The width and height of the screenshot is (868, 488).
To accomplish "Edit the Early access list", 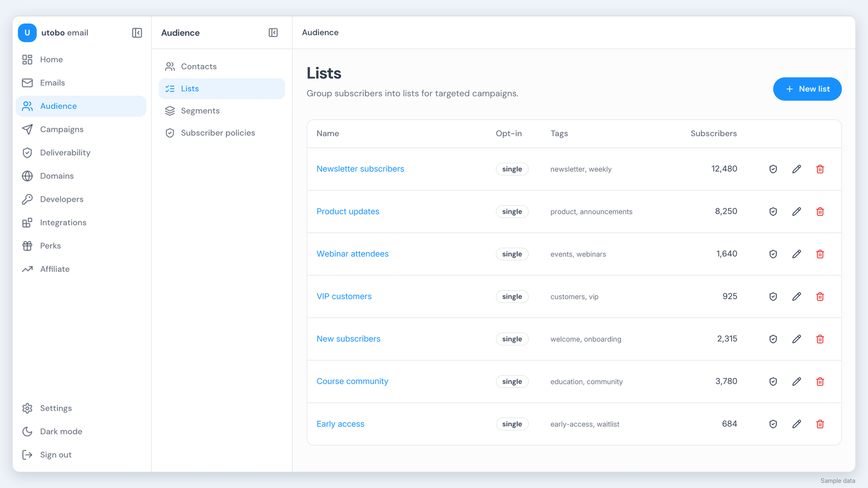I will coord(796,424).
